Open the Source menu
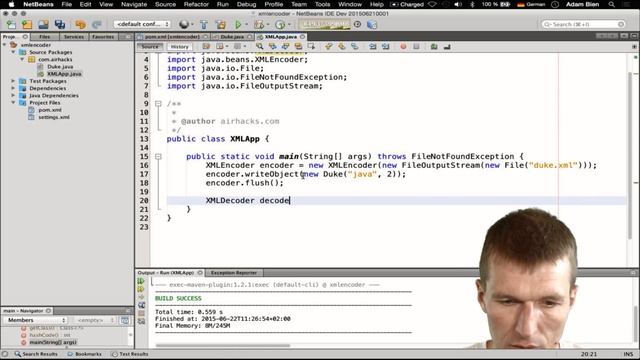Viewport: 640px width, 360px height. pos(165,4)
